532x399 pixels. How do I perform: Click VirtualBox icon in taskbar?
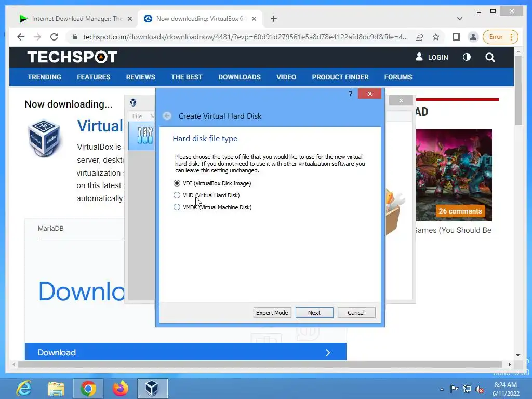point(152,389)
